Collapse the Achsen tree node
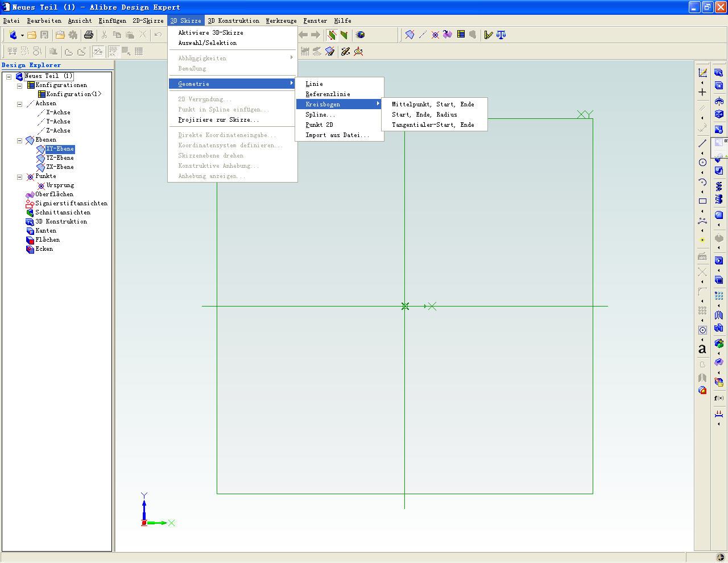The image size is (728, 563). (x=19, y=104)
